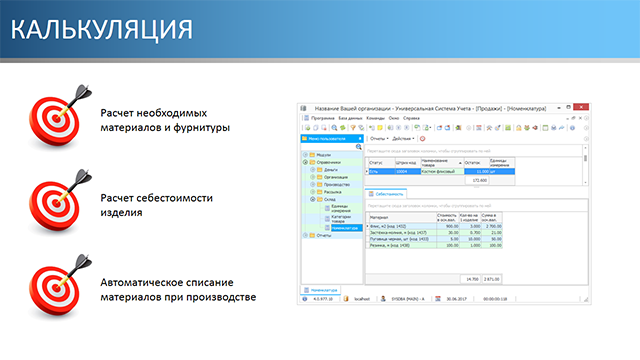The image size is (640, 360).
Task: Open the Отчеты dropdown above the grid
Action: click(379, 139)
